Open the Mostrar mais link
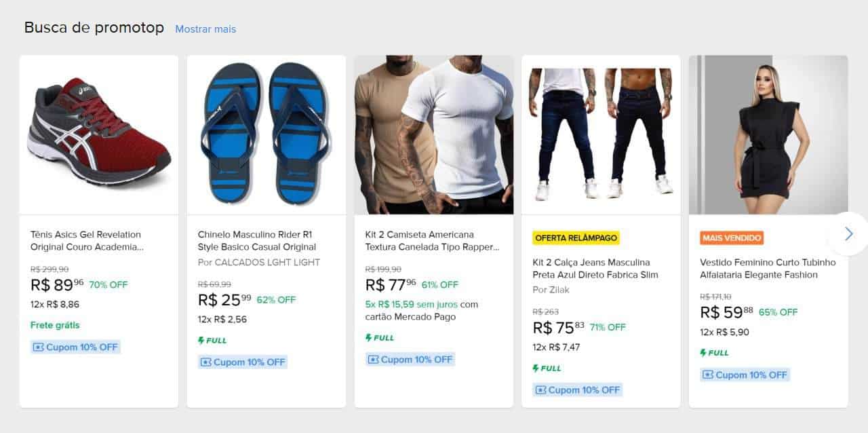The image size is (868, 433). point(205,29)
